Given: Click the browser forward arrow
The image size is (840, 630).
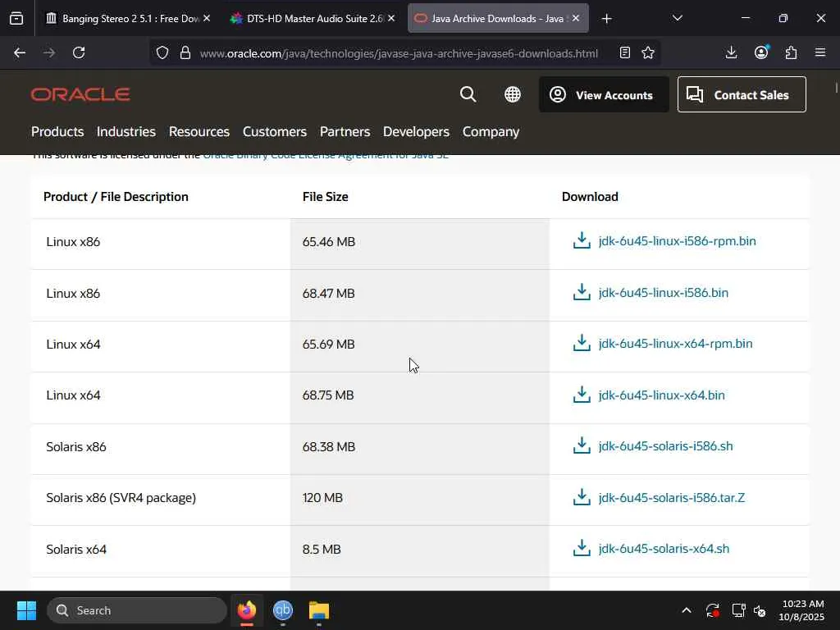Looking at the screenshot, I should click(49, 52).
